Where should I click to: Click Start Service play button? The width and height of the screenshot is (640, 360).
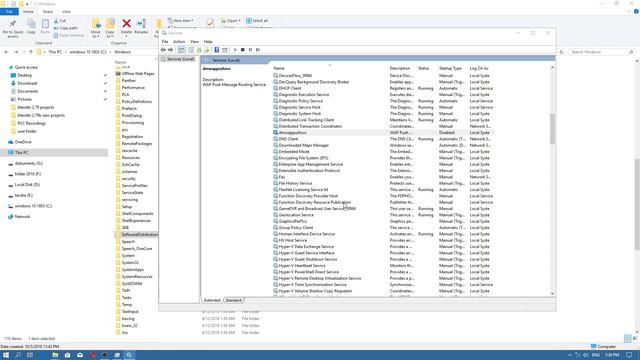235,50
